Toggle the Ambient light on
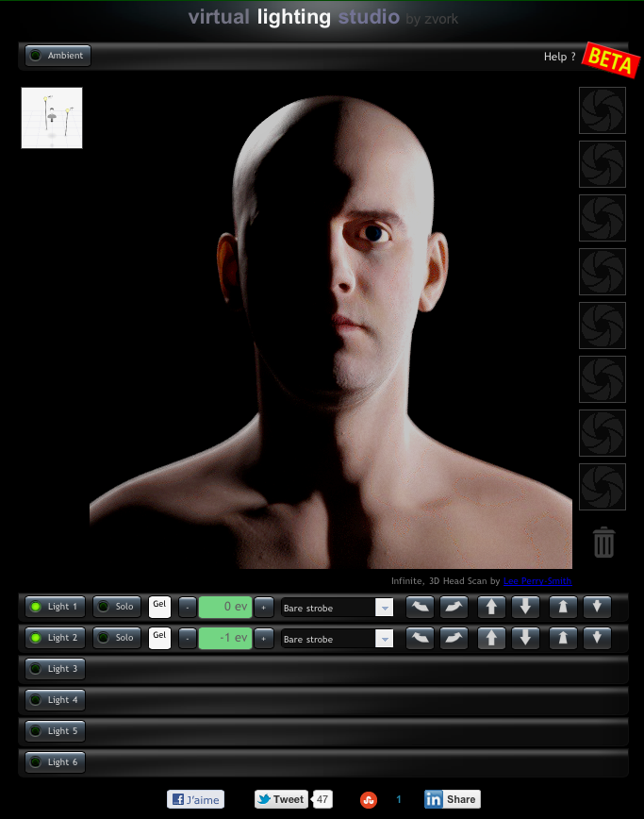 pyautogui.click(x=58, y=56)
